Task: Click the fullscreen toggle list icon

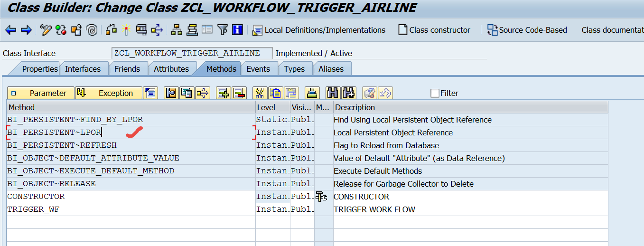Action: (207, 30)
